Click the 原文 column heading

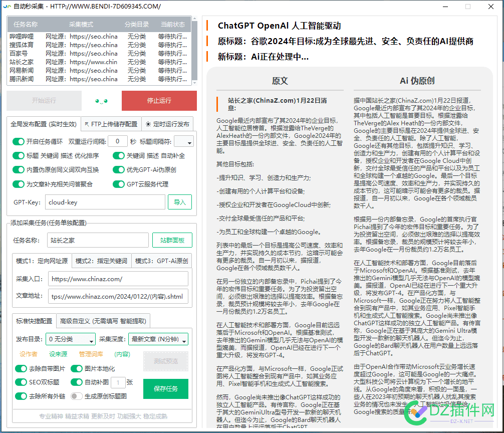[x=280, y=81]
